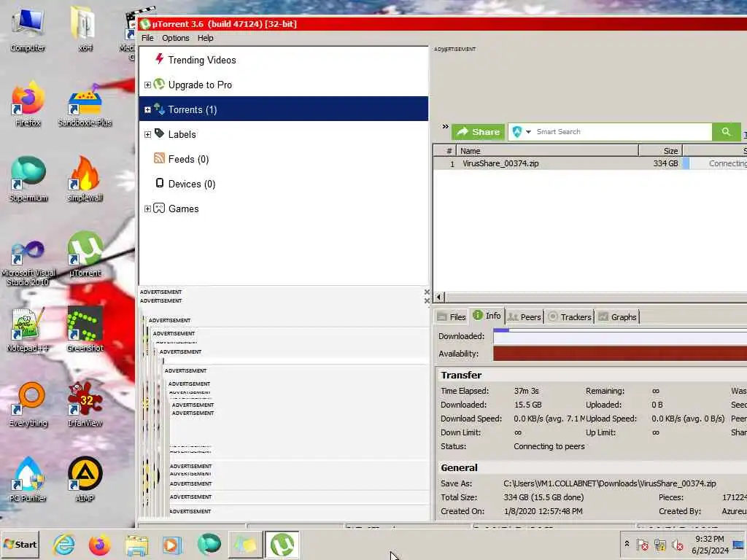Open Windows Explorer from the taskbar
The width and height of the screenshot is (747, 560).
point(136,544)
